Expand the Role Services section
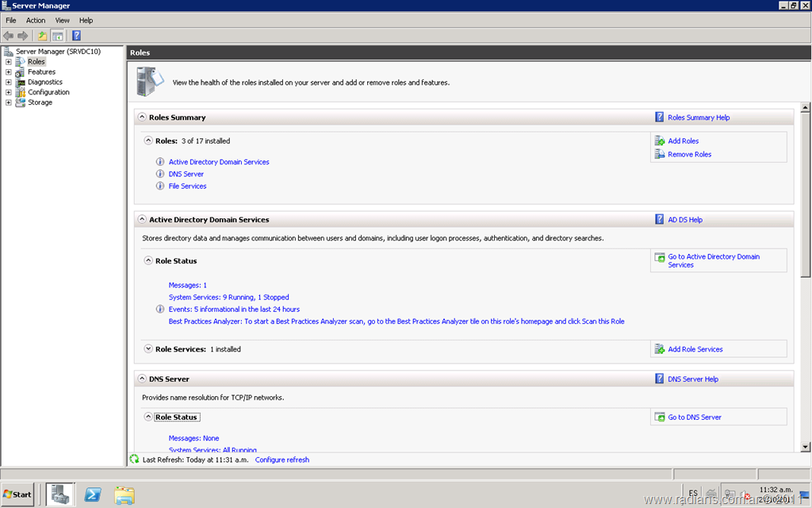 point(148,349)
